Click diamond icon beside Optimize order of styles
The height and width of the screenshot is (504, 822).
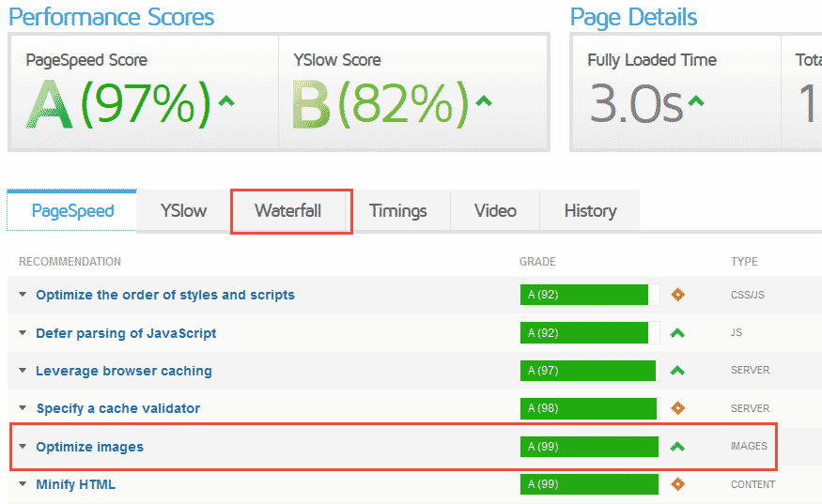(x=677, y=295)
